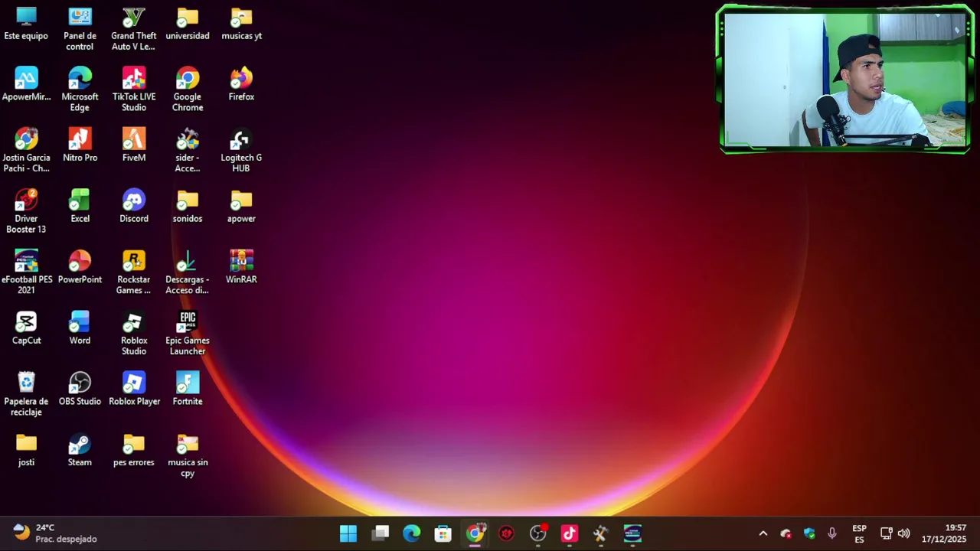Open the hammer and wrench taskbar app
Viewport: 980px width, 551px height.
pos(601,533)
